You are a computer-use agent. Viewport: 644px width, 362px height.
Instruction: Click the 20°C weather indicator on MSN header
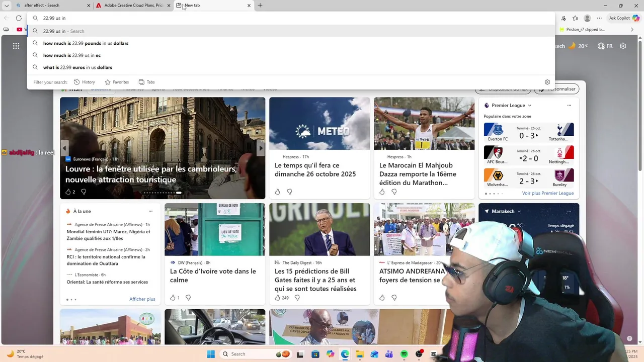(578, 46)
